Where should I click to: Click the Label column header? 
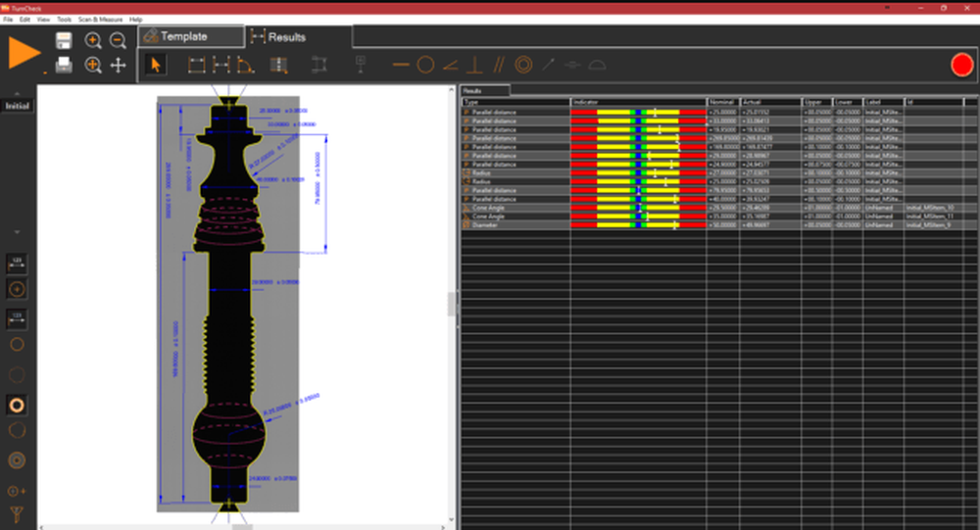tap(884, 102)
